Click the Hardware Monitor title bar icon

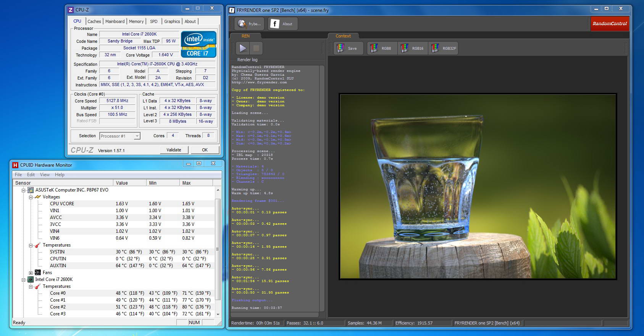click(15, 165)
